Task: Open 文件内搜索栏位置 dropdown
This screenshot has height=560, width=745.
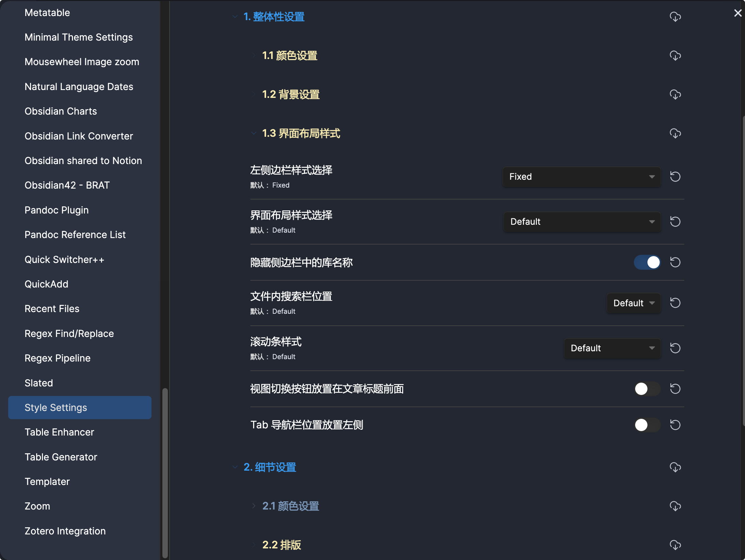Action: pos(633,303)
